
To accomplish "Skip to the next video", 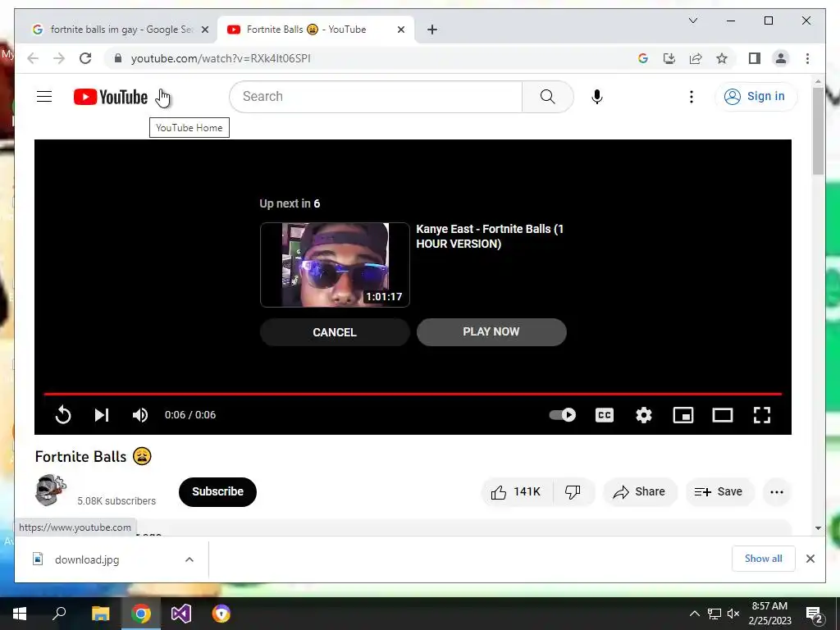I will click(x=101, y=414).
